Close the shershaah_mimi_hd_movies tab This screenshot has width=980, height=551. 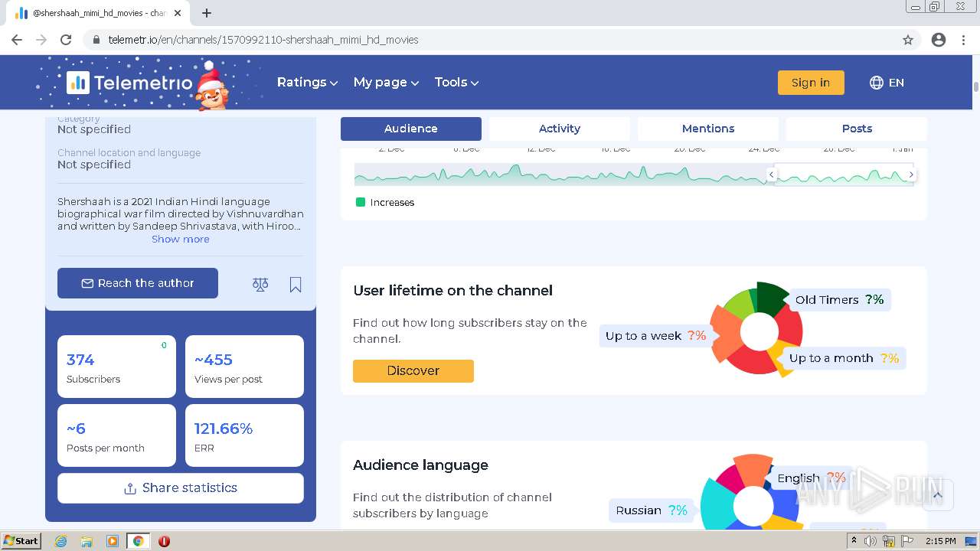click(x=178, y=13)
